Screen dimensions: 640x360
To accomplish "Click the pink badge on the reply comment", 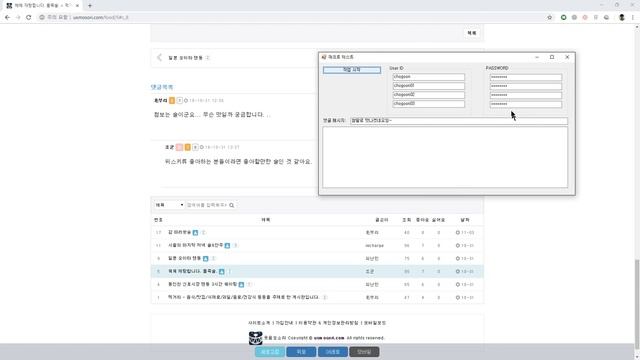I will pyautogui.click(x=179, y=147).
